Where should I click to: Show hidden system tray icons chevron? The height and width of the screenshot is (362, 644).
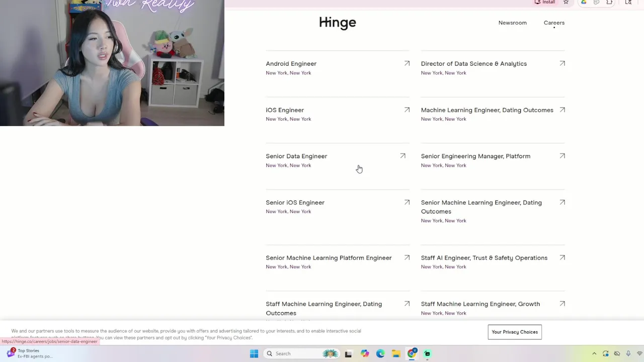(594, 353)
